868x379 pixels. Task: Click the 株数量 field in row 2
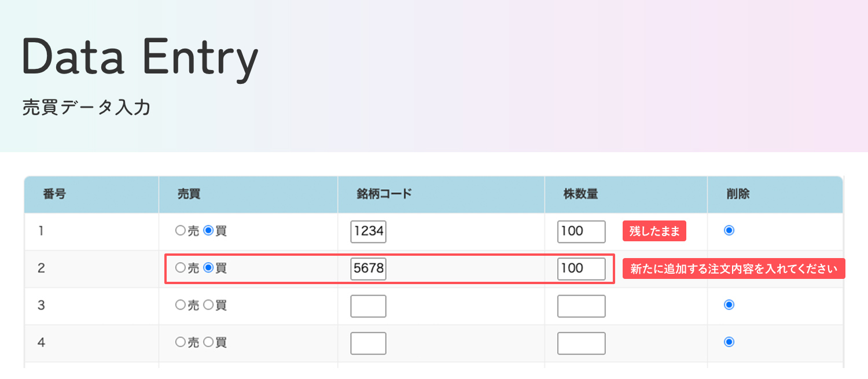point(581,268)
